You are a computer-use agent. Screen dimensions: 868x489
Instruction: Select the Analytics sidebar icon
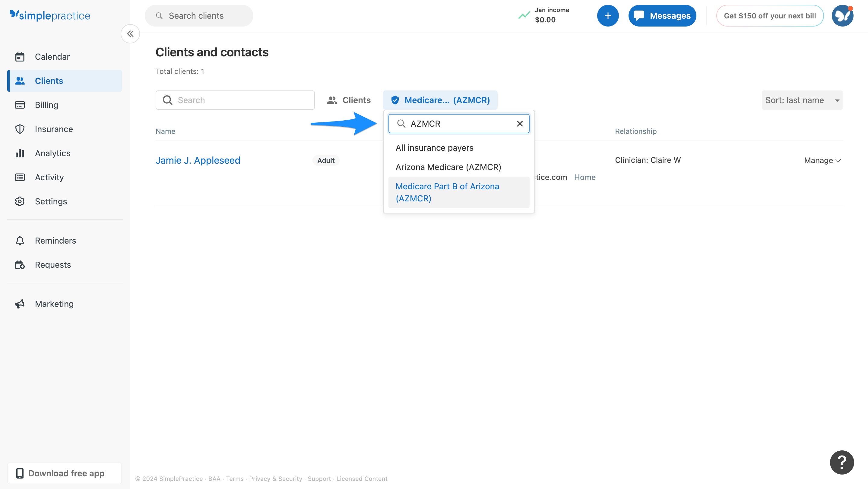click(x=52, y=153)
